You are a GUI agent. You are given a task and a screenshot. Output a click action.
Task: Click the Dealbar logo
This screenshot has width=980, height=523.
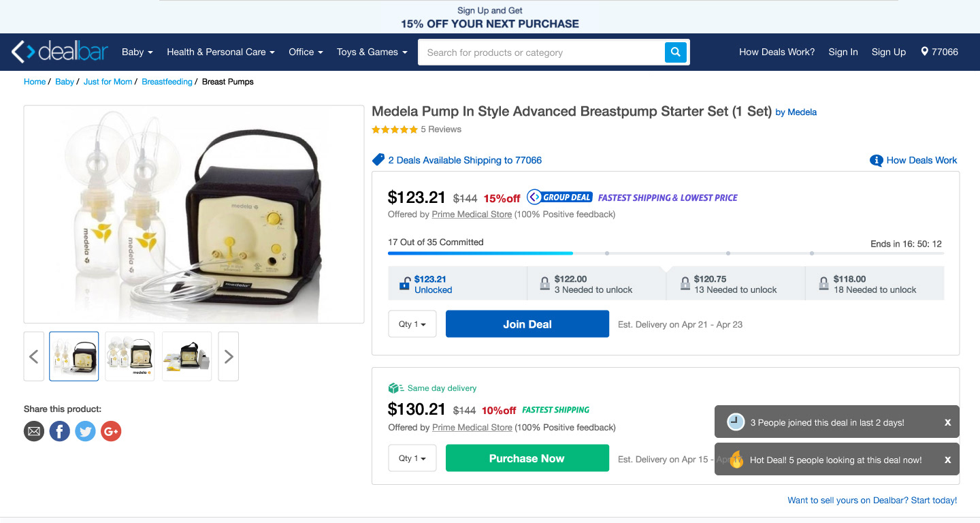coord(60,52)
